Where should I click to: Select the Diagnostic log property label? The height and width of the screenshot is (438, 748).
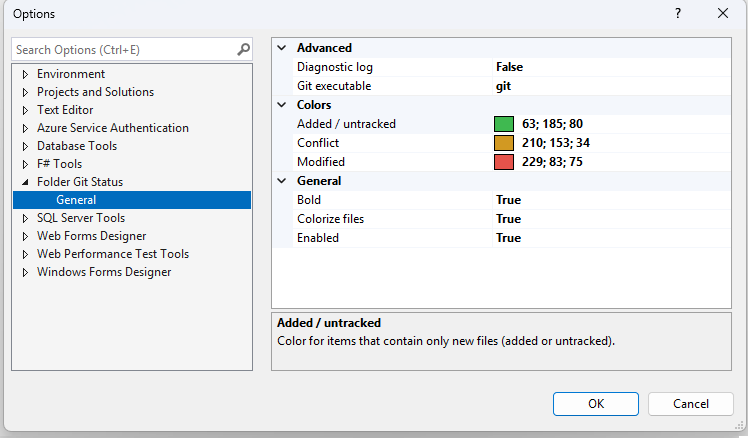click(x=334, y=67)
